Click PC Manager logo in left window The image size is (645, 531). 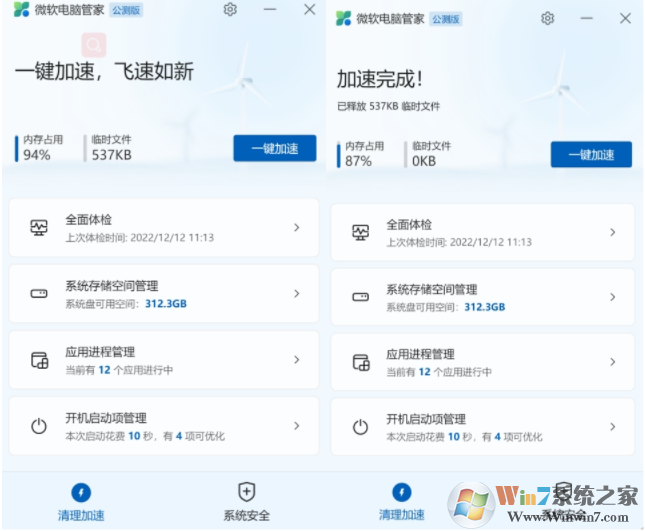click(x=21, y=9)
